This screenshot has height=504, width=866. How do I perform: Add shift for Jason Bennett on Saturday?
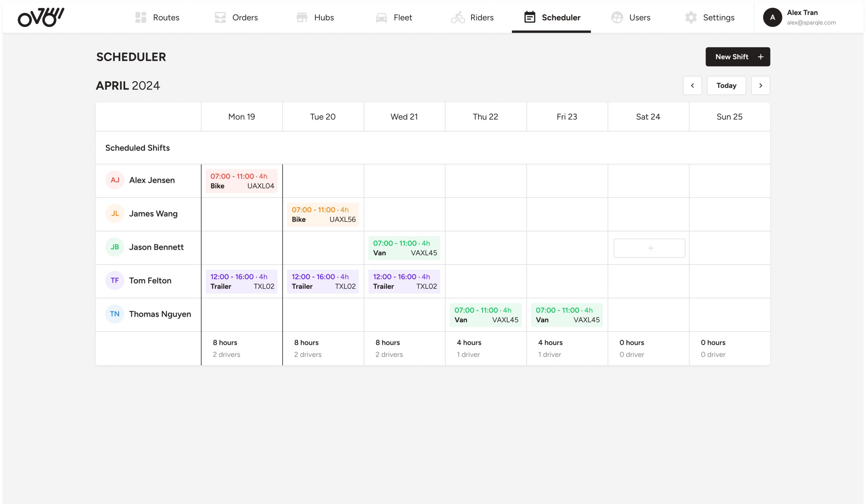coord(649,248)
